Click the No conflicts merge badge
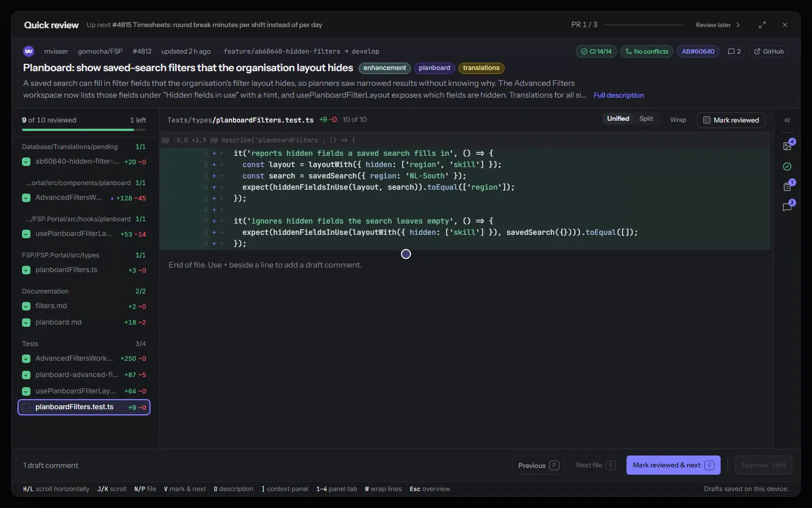The width and height of the screenshot is (812, 508). 647,51
